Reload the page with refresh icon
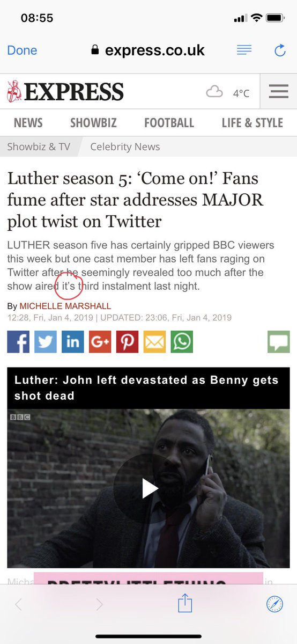Viewport: 297px width, 644px height. [280, 50]
